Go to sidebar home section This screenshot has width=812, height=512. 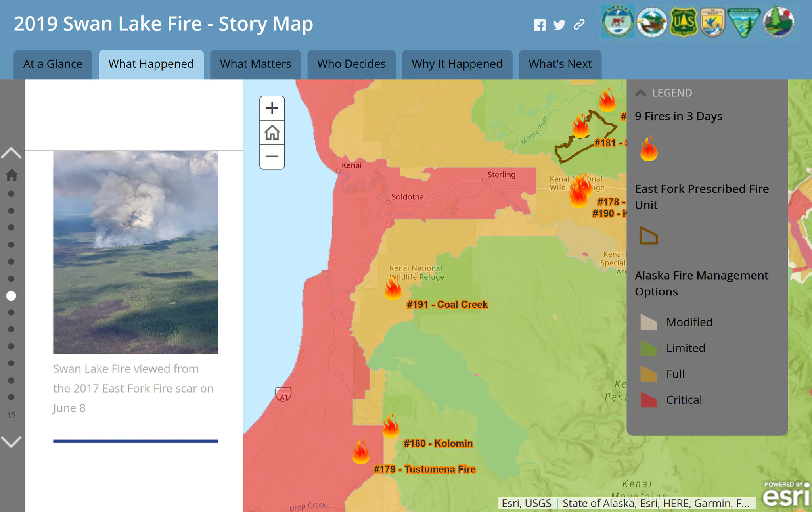click(11, 175)
